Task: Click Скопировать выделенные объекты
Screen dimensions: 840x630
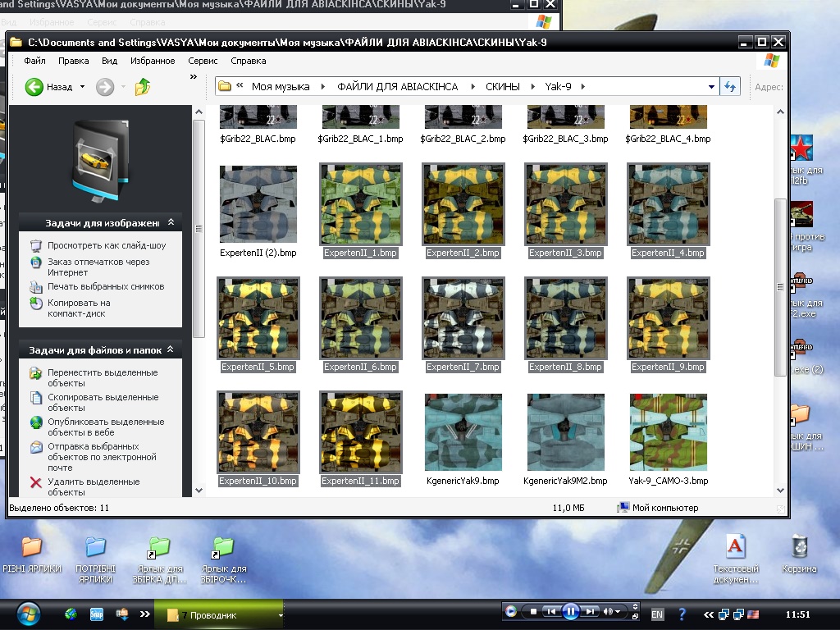Action: pyautogui.click(x=103, y=402)
